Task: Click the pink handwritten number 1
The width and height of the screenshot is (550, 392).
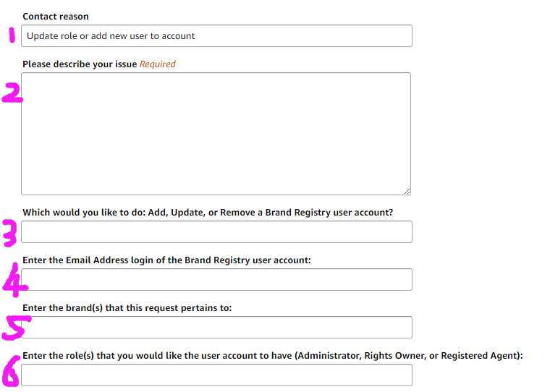Action: pyautogui.click(x=11, y=35)
